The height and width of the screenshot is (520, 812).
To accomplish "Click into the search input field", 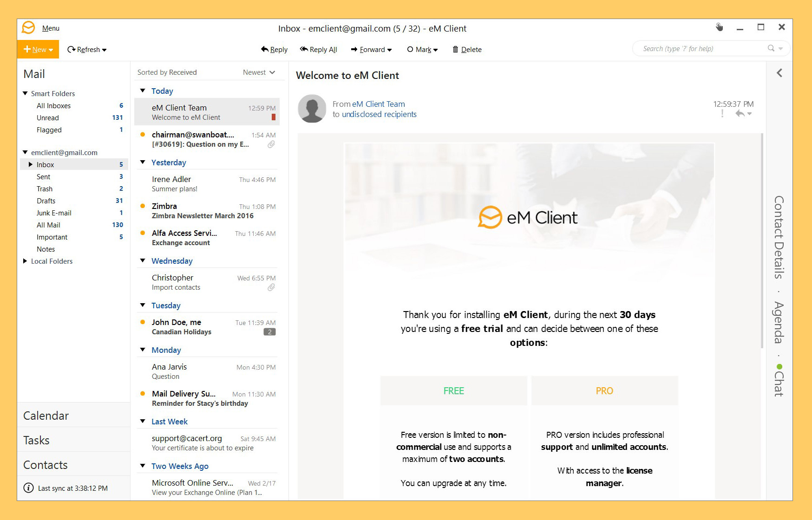I will 697,49.
